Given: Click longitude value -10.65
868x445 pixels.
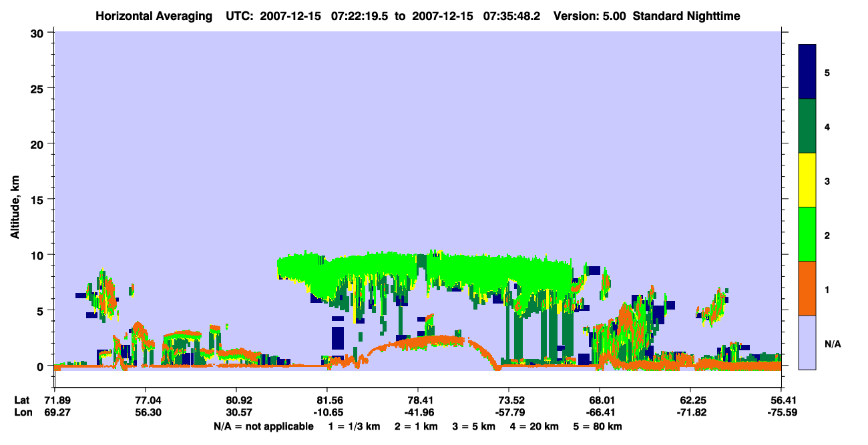Looking at the screenshot, I should [327, 412].
